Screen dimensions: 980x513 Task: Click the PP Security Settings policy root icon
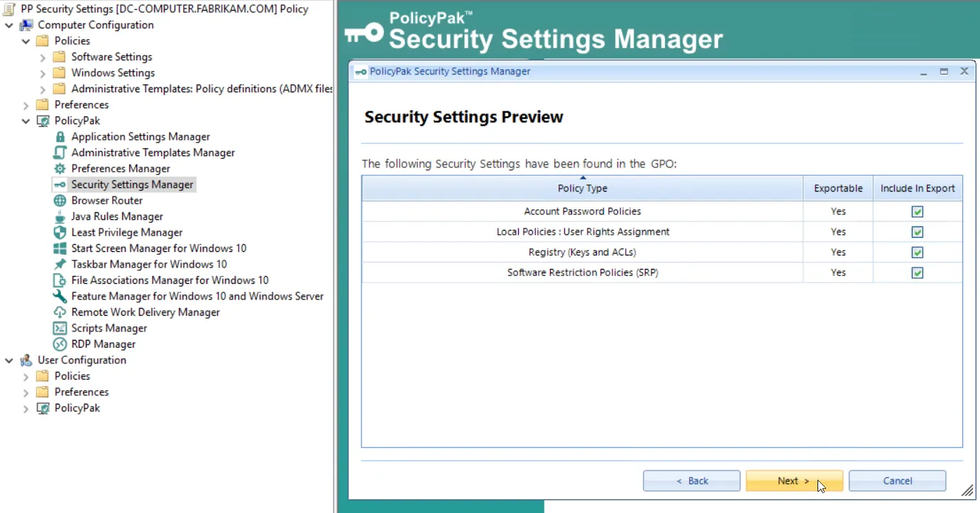(x=9, y=9)
